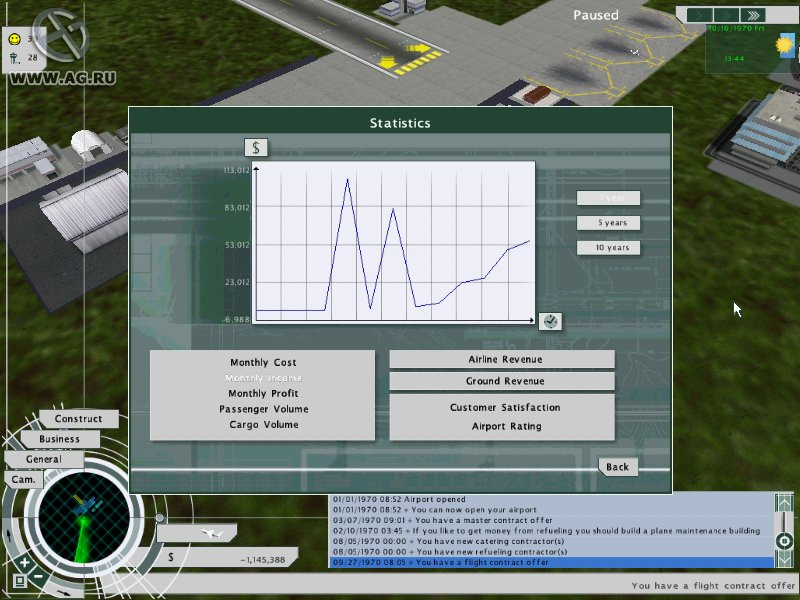Click the bottom status bar message

tap(713, 586)
